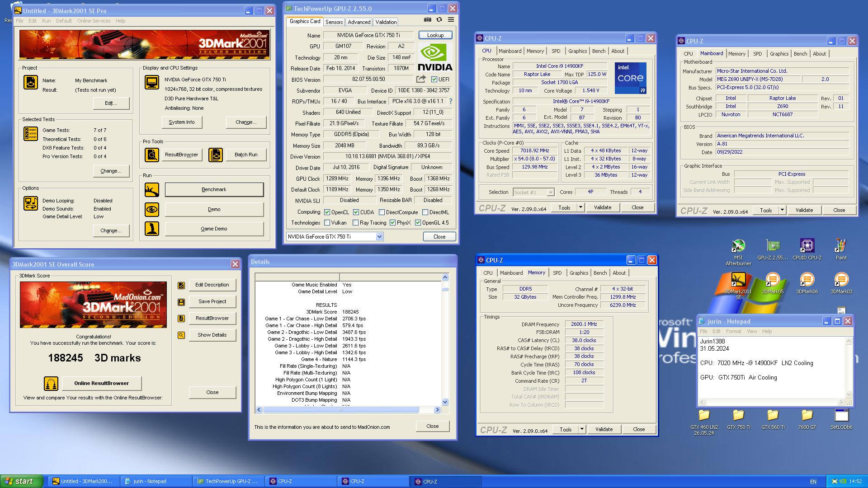Open 3DMark05 desktop icon
The image size is (868, 488).
pos(773,283)
